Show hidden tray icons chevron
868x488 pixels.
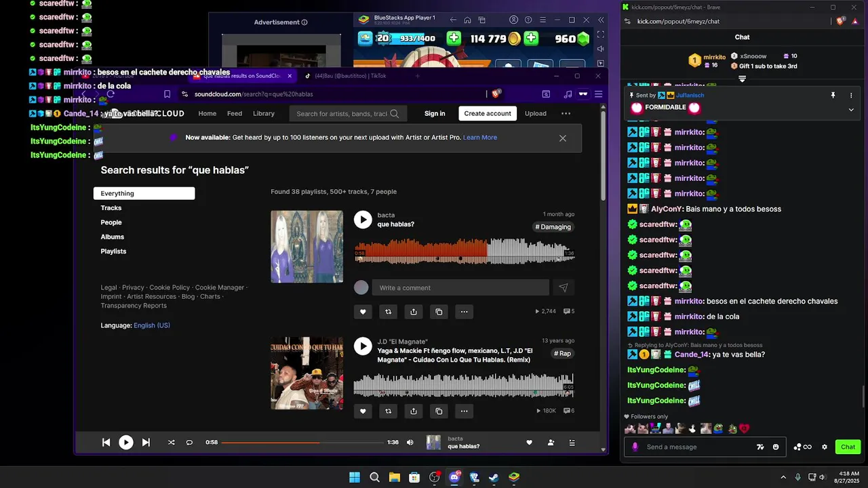[x=783, y=477]
